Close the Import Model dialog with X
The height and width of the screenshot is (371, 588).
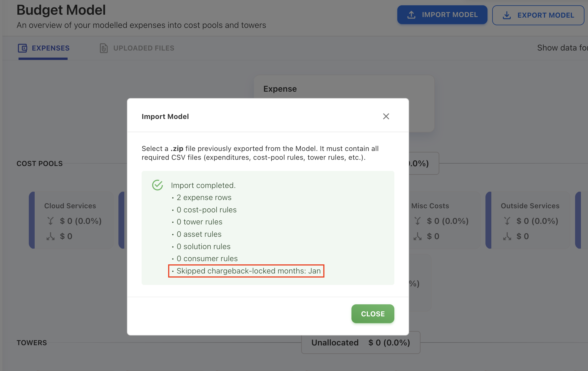[386, 116]
